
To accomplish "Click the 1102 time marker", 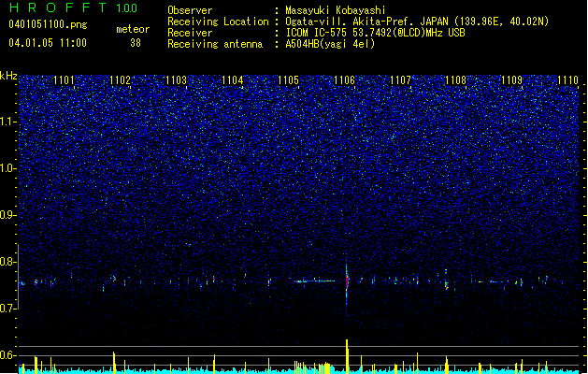I will (120, 80).
